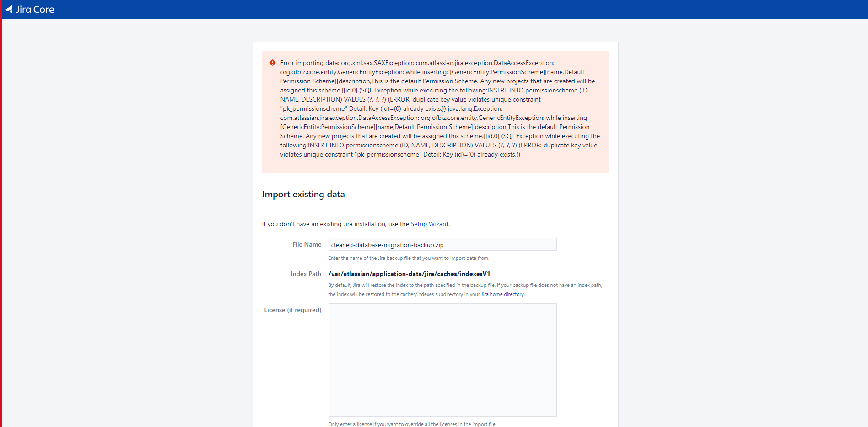This screenshot has height=427, width=868.
Task: Click the File Name input field
Action: click(x=442, y=244)
